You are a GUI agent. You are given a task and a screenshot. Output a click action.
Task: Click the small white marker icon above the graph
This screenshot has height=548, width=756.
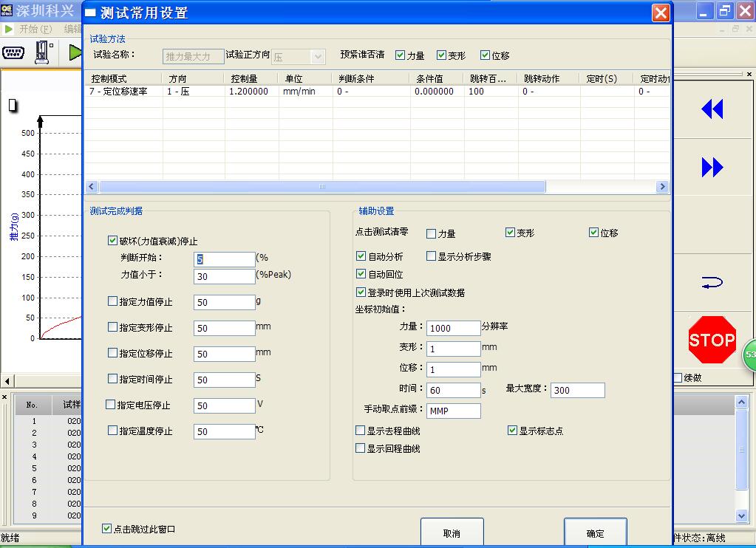13,105
